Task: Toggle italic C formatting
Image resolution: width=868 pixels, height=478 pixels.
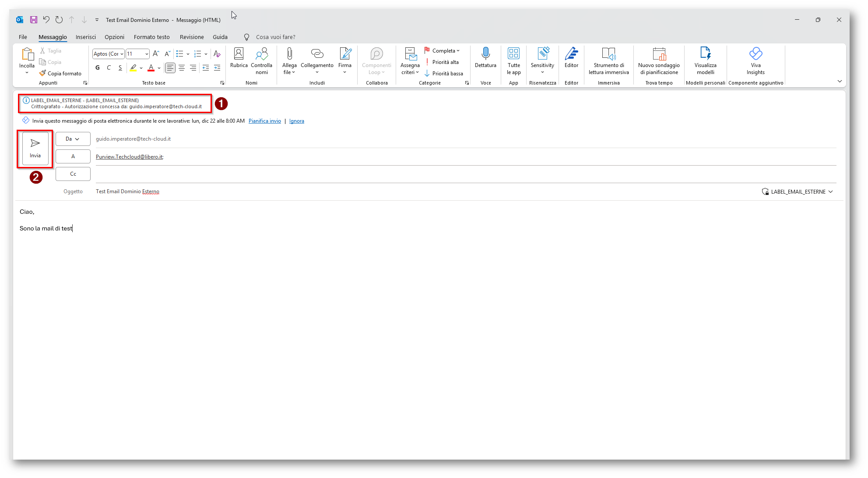Action: 109,67
